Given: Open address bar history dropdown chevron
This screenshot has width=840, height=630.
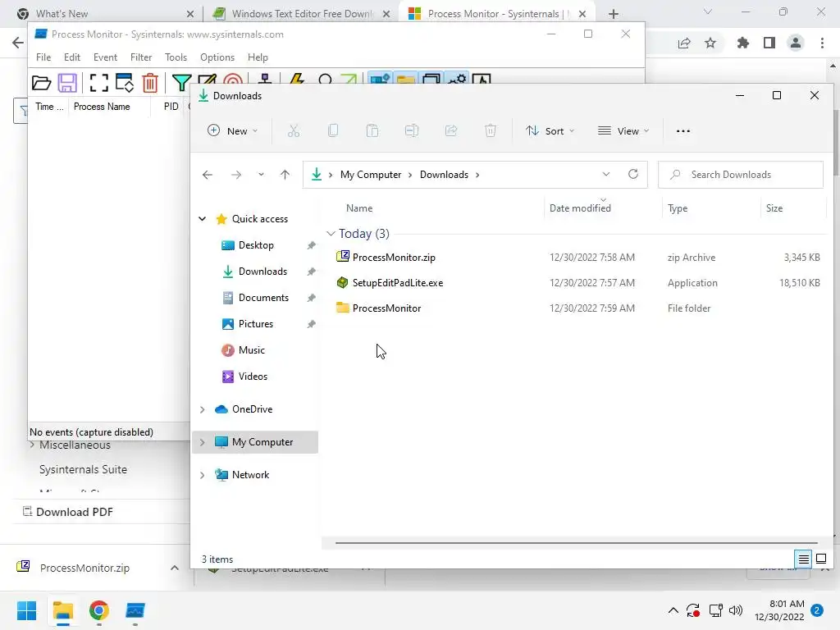Looking at the screenshot, I should (x=606, y=174).
